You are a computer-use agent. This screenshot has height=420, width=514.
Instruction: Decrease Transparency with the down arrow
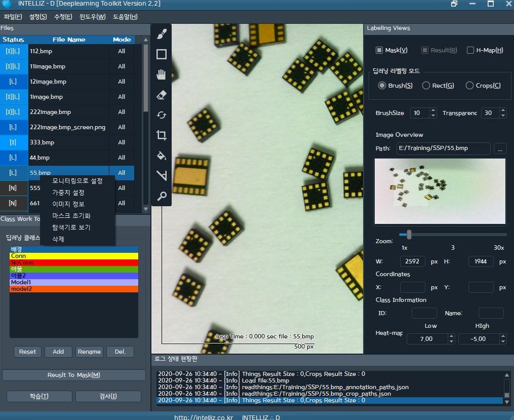(x=503, y=116)
